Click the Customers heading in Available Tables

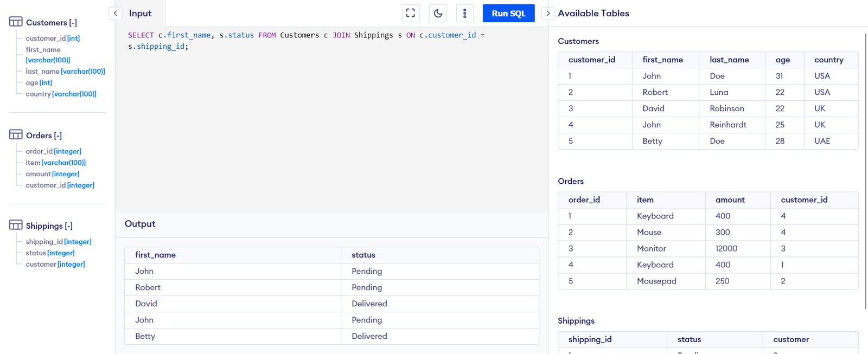pos(578,41)
